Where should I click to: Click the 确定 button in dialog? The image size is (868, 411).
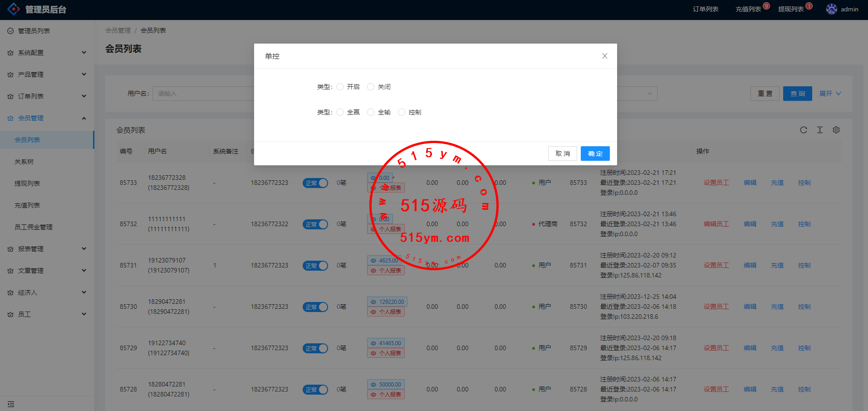(x=595, y=154)
